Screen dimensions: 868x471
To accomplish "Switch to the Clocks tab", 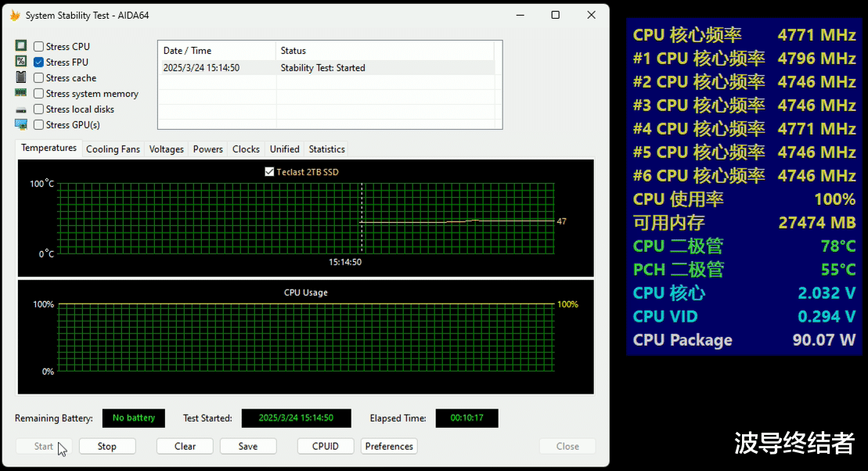I will point(246,149).
